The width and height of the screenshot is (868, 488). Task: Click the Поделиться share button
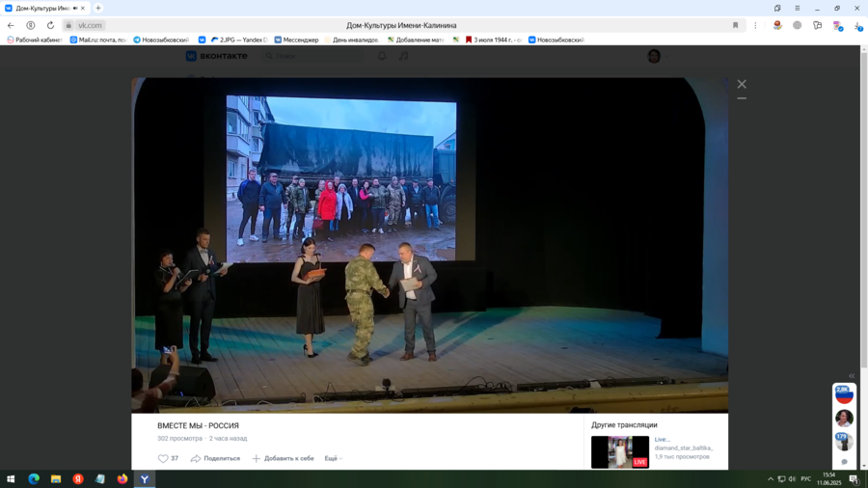pyautogui.click(x=215, y=459)
